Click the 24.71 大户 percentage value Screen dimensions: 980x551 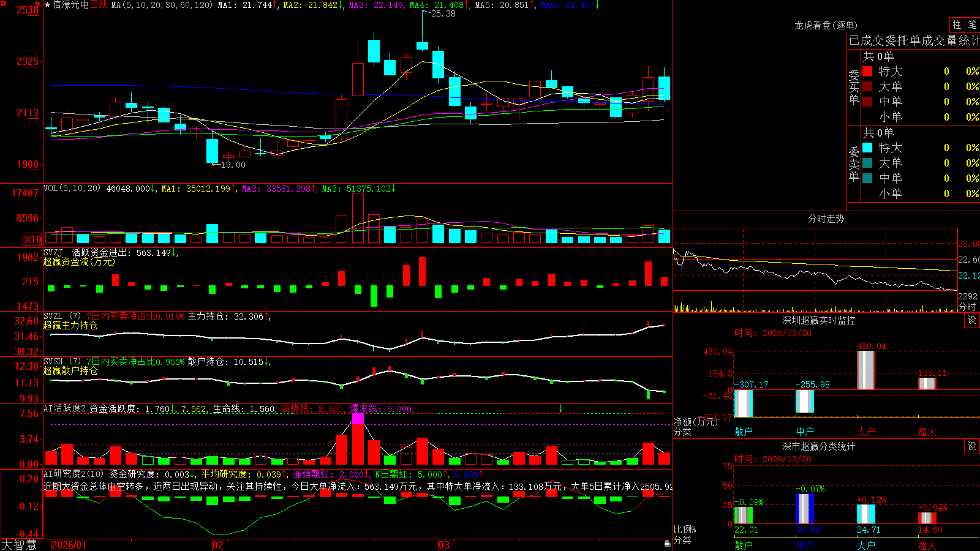tap(869, 530)
